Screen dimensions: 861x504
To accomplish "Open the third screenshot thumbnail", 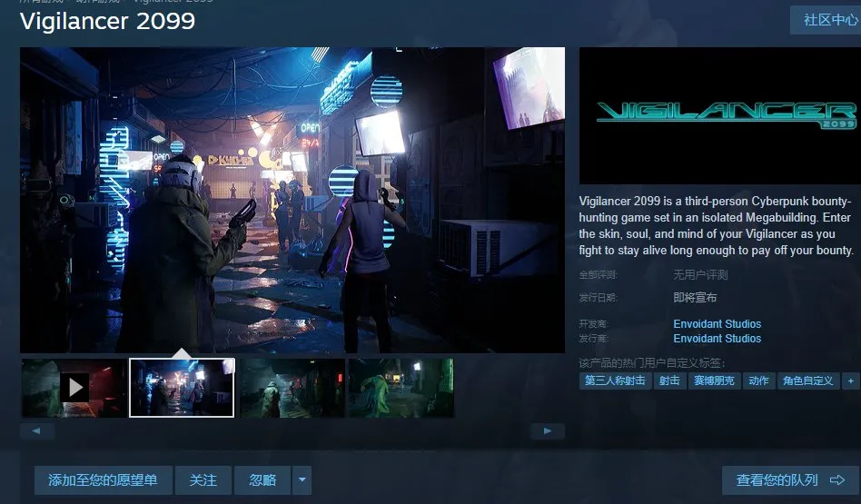I will click(292, 388).
